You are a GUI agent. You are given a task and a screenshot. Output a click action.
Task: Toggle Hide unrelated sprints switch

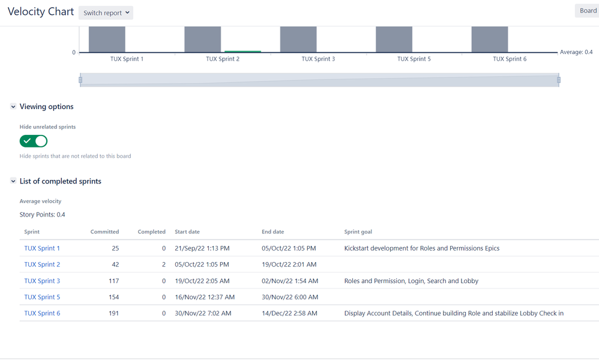pyautogui.click(x=34, y=141)
